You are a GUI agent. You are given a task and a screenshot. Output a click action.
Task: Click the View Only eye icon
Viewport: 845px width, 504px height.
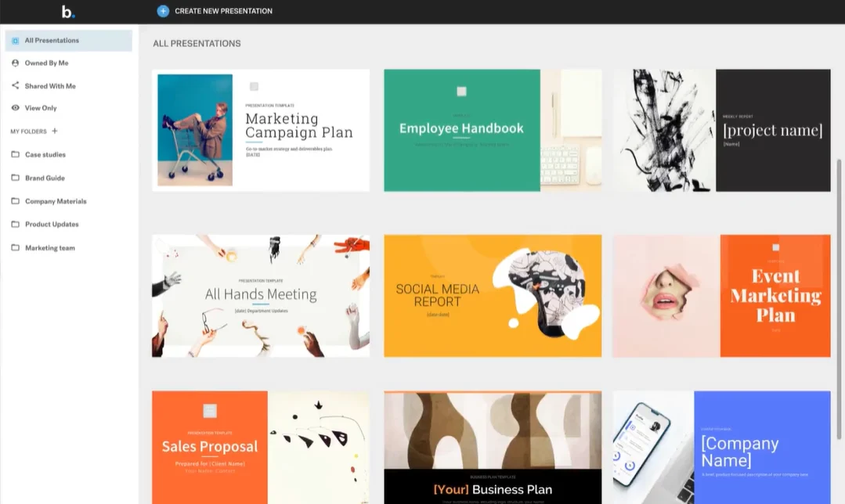[x=16, y=108]
